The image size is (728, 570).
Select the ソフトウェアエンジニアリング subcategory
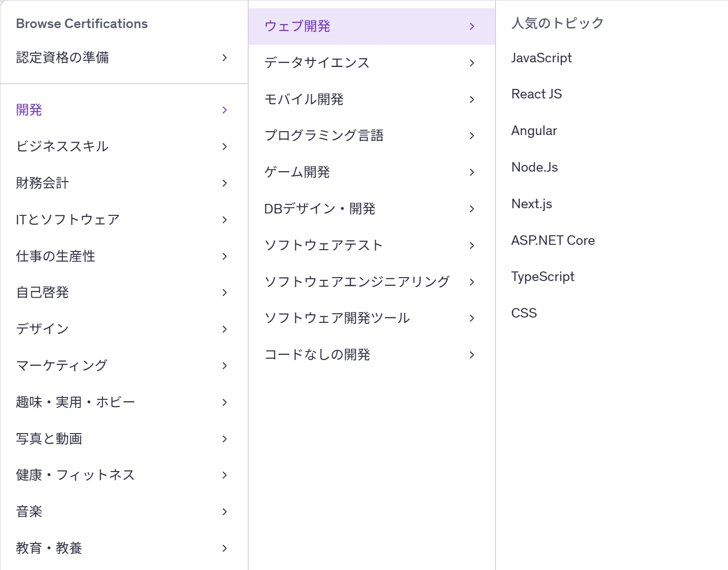tap(357, 282)
